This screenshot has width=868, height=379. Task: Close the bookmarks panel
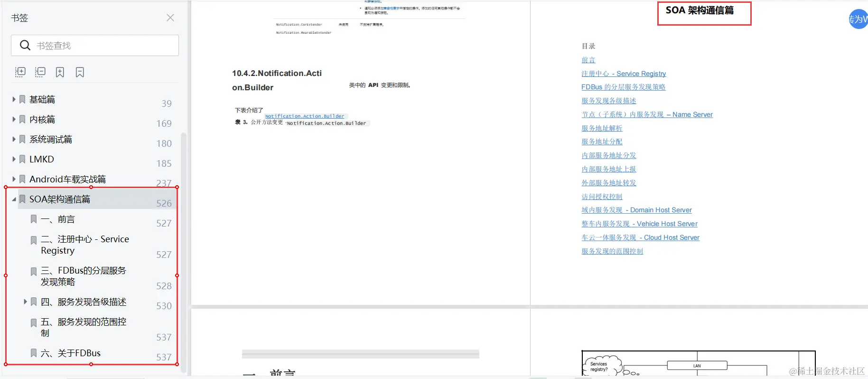pyautogui.click(x=170, y=18)
